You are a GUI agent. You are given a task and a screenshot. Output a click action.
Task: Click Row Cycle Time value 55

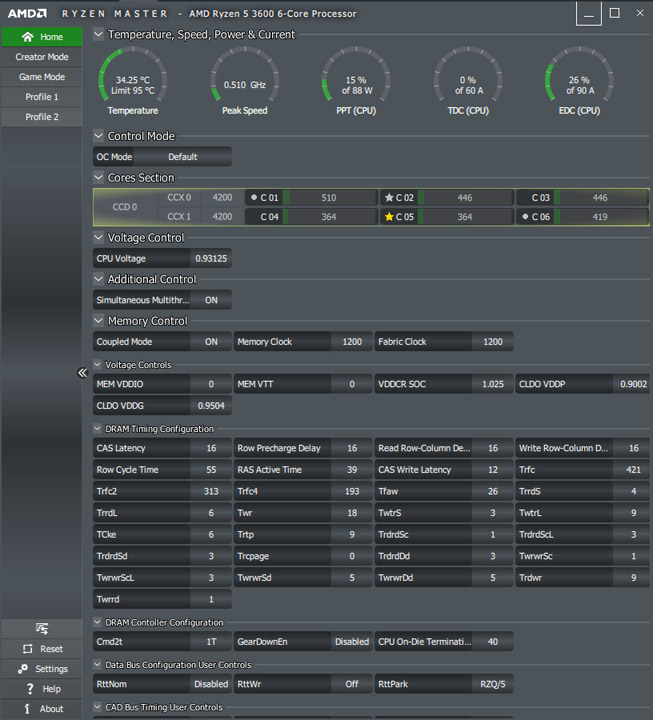(x=211, y=469)
